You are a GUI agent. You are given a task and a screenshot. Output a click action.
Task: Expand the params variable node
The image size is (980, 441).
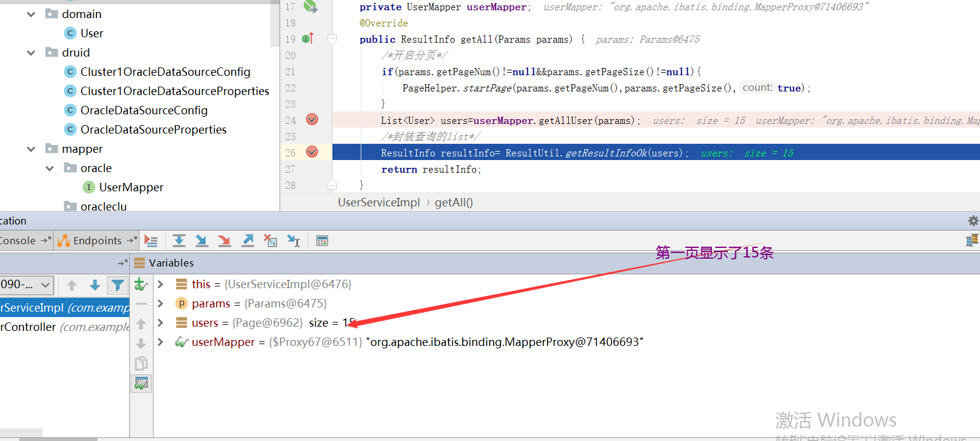point(161,303)
